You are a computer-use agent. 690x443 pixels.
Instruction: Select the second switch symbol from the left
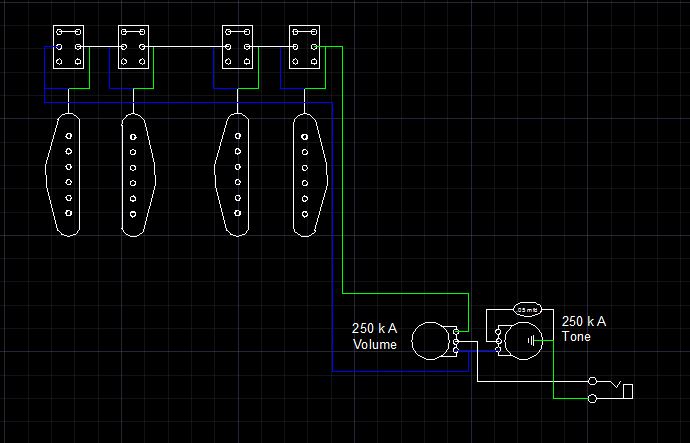click(133, 47)
